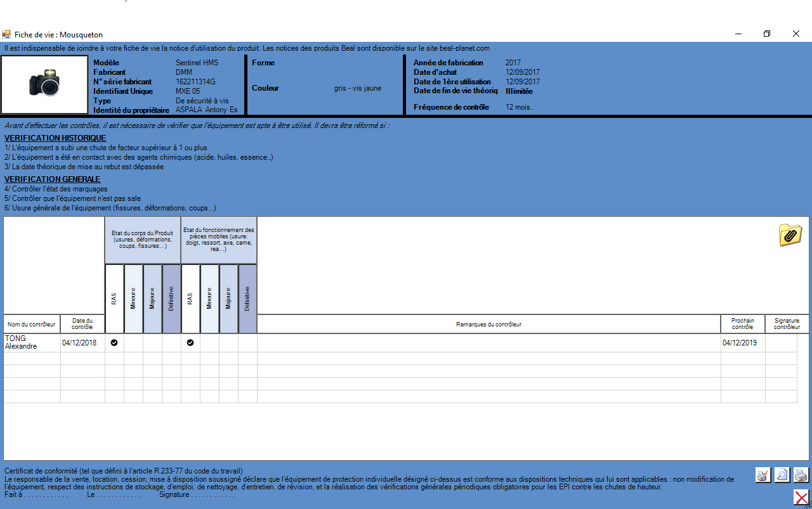Image resolution: width=812 pixels, height=509 pixels.
Task: Click the control date 04/12/2018 cell
Action: (82, 343)
